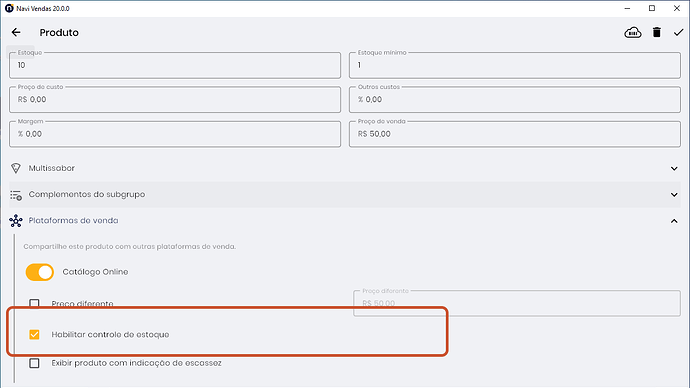
Task: Click the Margem percentage field
Action: [175, 134]
